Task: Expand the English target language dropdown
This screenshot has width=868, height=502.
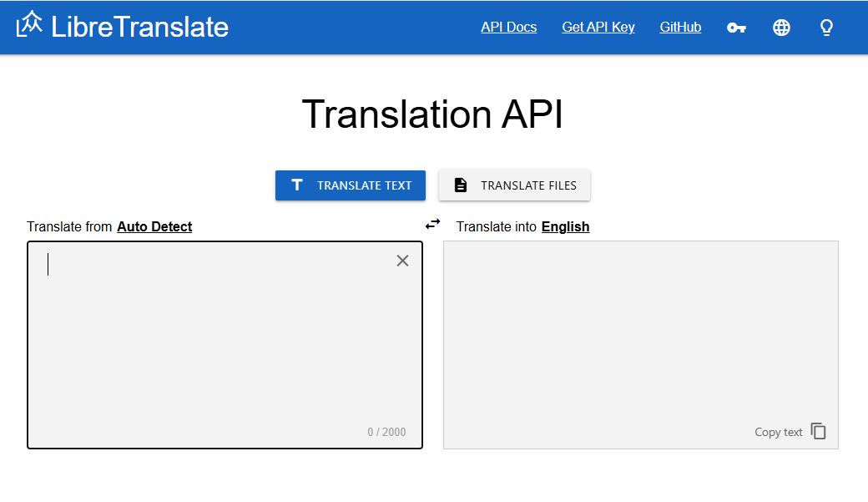Action: (x=565, y=226)
